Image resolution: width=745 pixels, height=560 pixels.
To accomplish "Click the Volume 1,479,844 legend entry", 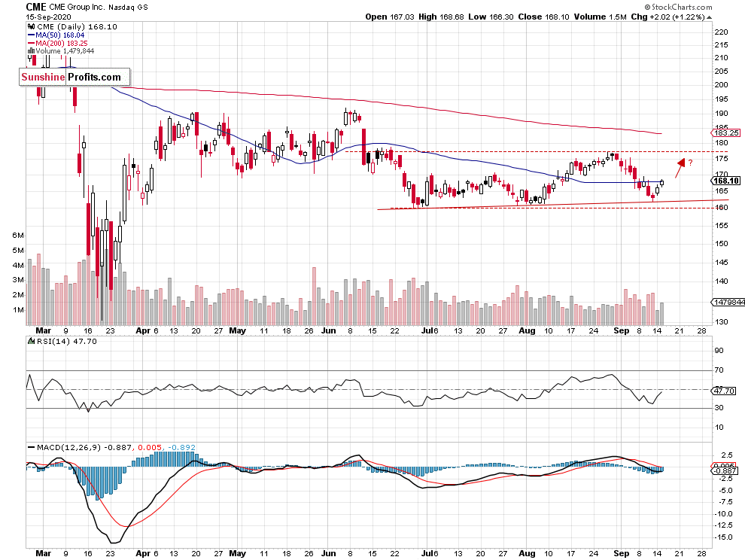I will (65, 51).
